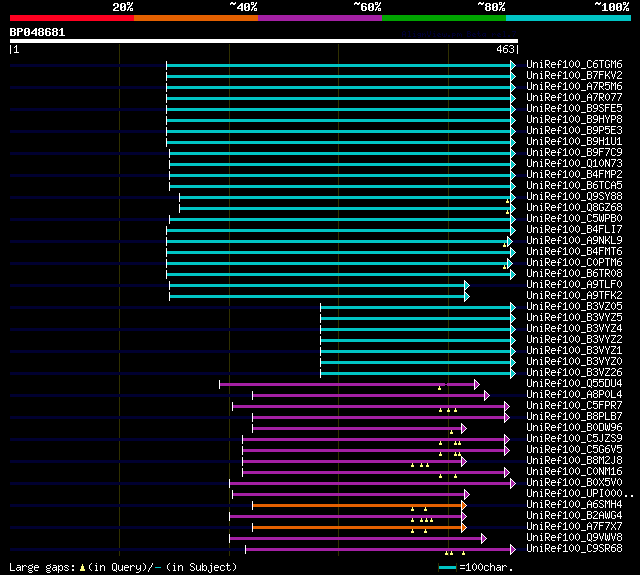This screenshot has width=640, height=575.
Task: Click the red 20% identity legend segment
Action: click(x=72, y=18)
